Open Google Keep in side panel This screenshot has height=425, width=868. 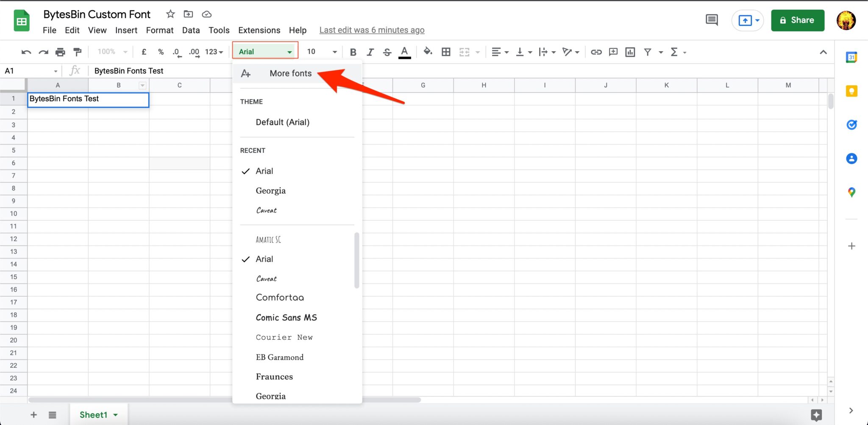[x=851, y=91]
